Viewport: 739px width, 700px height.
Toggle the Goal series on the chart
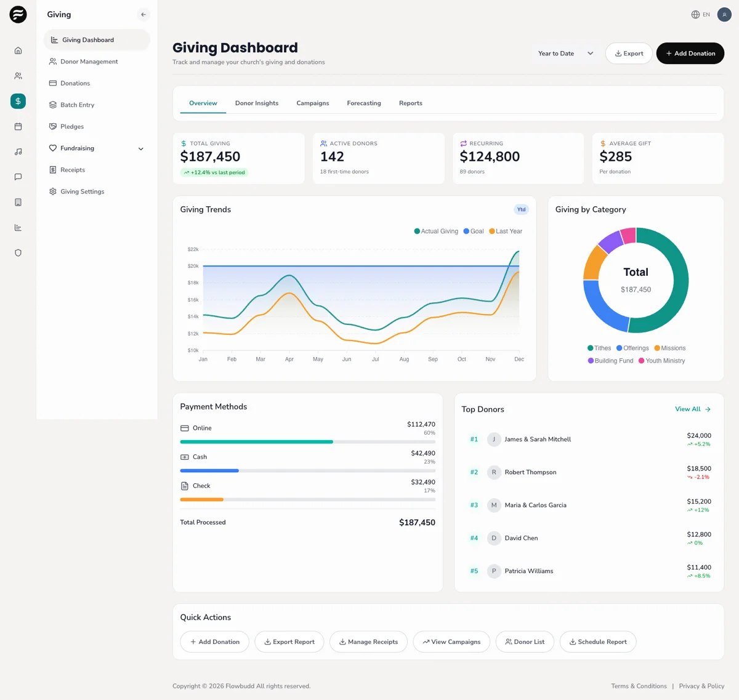tap(473, 231)
